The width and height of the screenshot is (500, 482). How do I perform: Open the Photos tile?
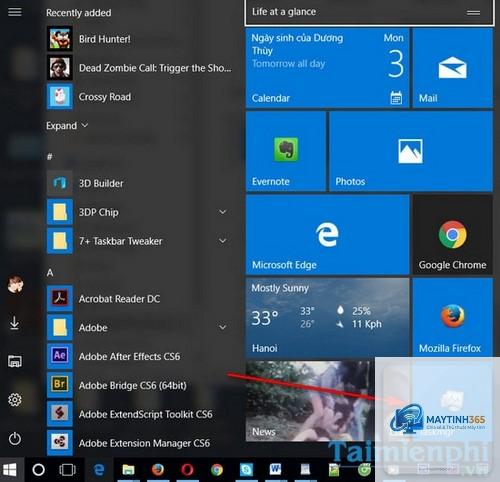(411, 151)
